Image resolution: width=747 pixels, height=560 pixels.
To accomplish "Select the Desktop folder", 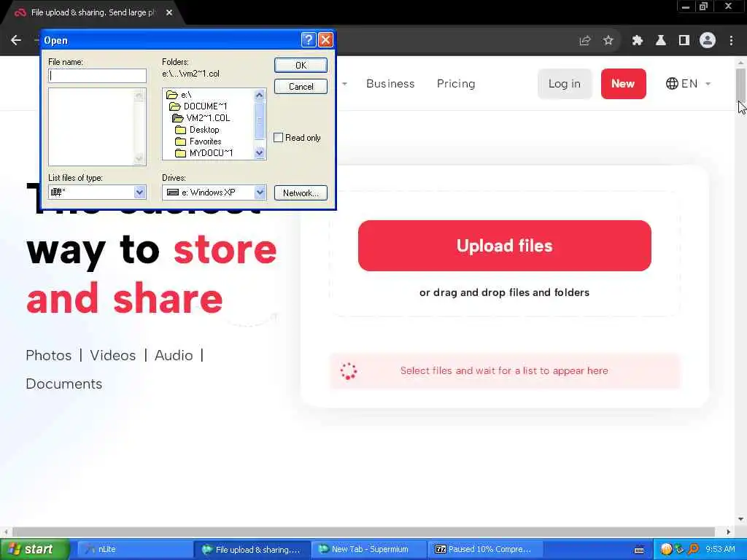I will pyautogui.click(x=197, y=130).
